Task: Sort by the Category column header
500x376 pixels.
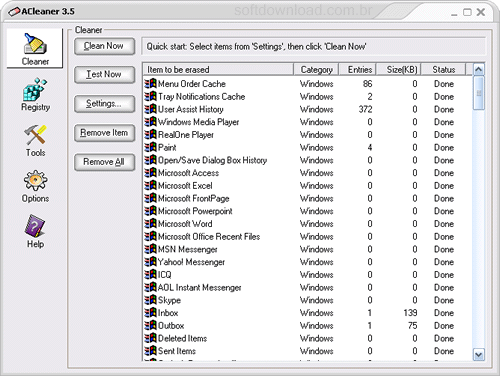Action: point(316,69)
